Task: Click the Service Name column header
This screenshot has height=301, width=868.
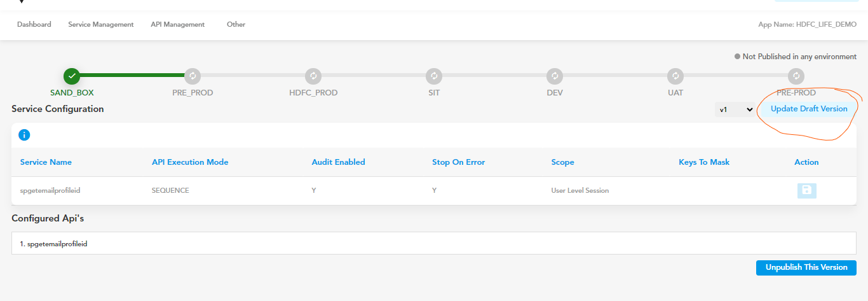Action: coord(46,162)
